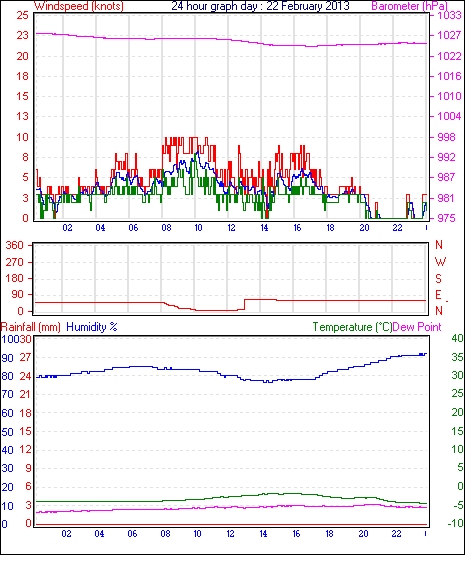Click the 1033 barometer scale value
The height and width of the screenshot is (563, 465).
point(449,15)
